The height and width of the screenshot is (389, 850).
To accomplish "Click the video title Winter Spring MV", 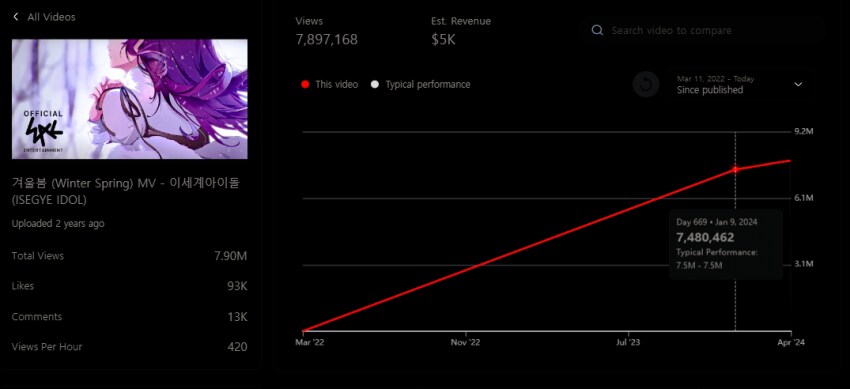I will [x=126, y=191].
